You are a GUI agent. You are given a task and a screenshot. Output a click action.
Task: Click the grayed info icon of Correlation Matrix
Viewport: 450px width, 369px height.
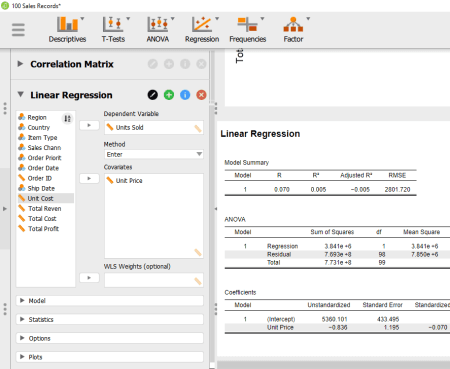[185, 64]
